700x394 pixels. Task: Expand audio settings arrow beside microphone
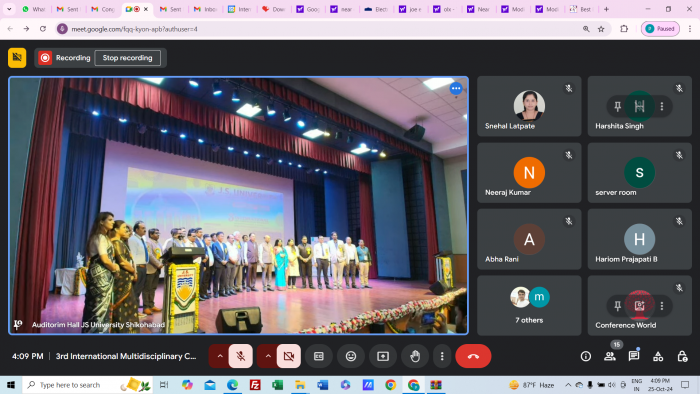coord(220,356)
